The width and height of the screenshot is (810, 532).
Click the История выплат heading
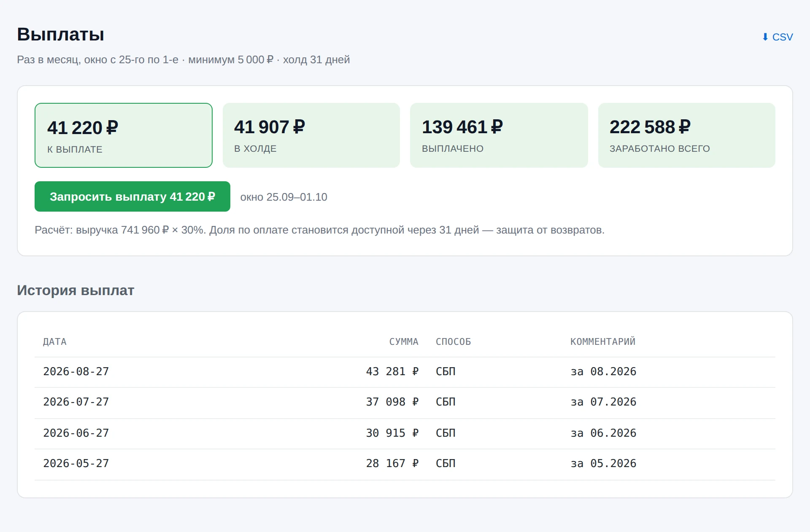coord(76,290)
